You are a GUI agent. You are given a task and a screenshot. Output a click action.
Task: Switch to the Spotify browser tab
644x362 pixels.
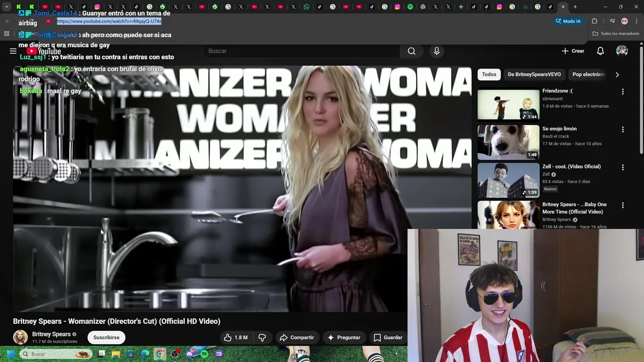(410, 7)
